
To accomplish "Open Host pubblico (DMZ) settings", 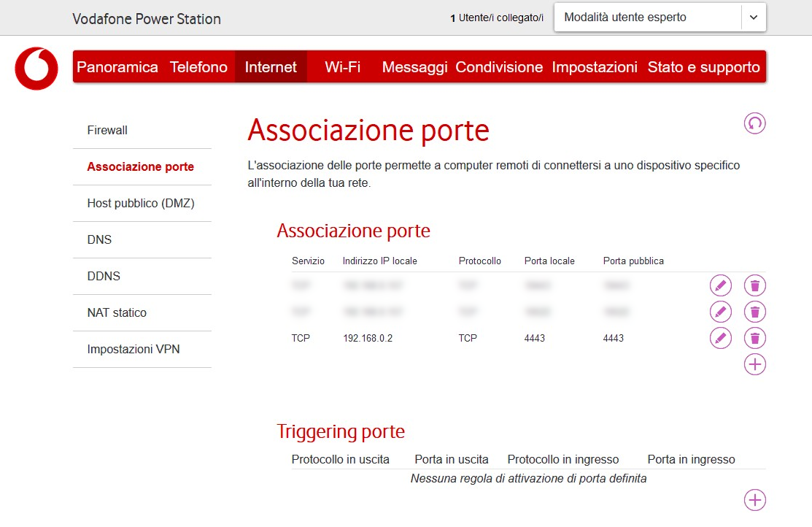I will [x=140, y=203].
